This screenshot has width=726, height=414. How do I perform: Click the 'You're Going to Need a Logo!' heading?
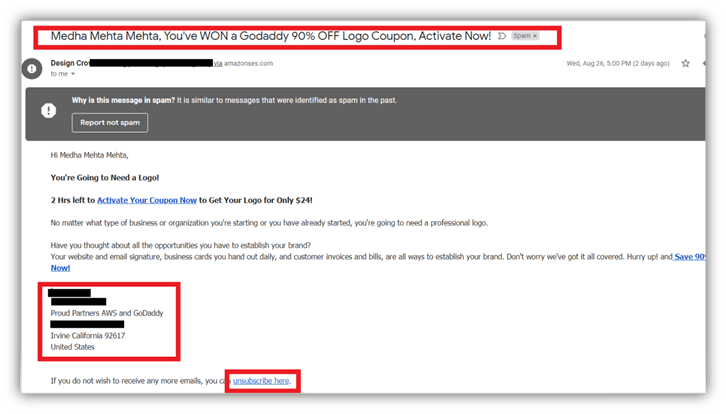click(105, 177)
